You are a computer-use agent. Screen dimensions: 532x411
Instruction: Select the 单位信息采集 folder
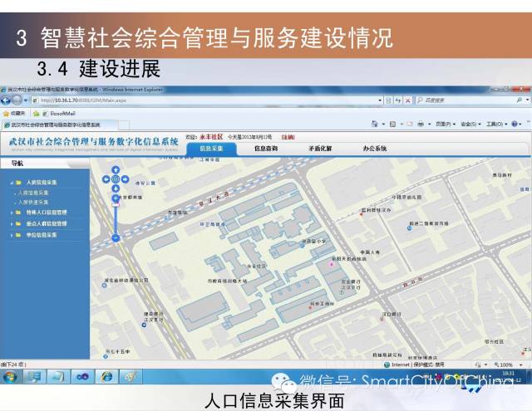coord(42,235)
